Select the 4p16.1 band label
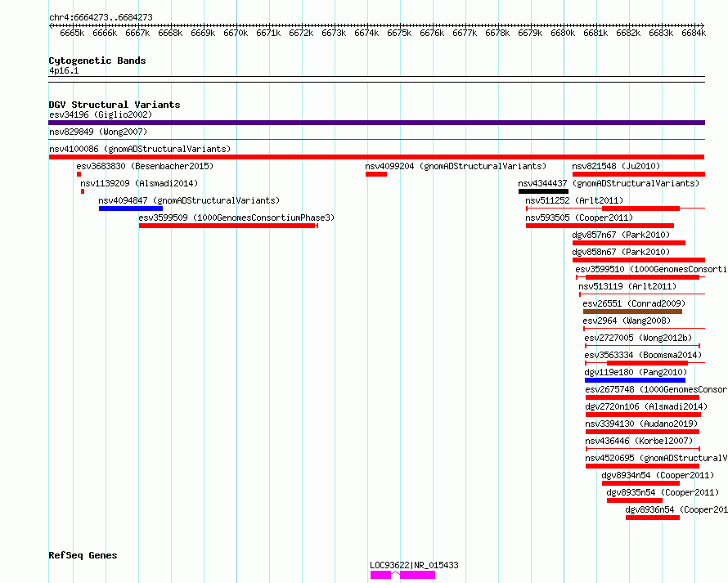 tap(64, 70)
